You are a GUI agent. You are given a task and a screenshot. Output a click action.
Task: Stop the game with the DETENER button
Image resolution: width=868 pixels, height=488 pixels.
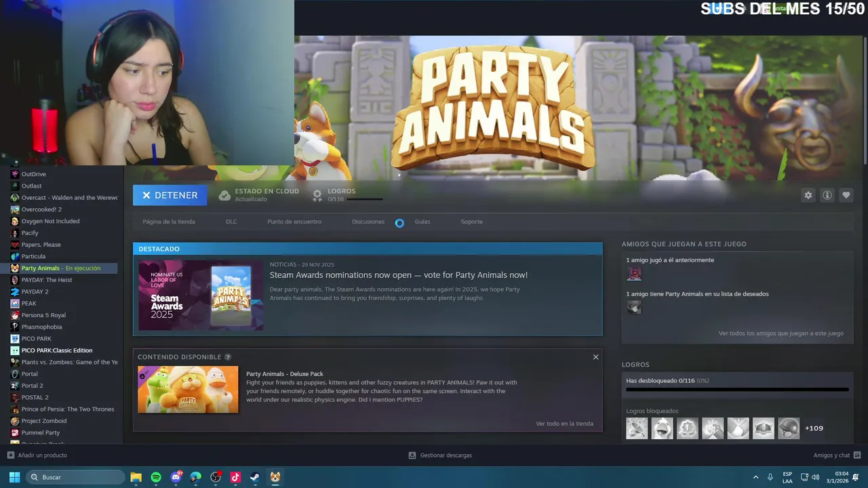tap(170, 195)
